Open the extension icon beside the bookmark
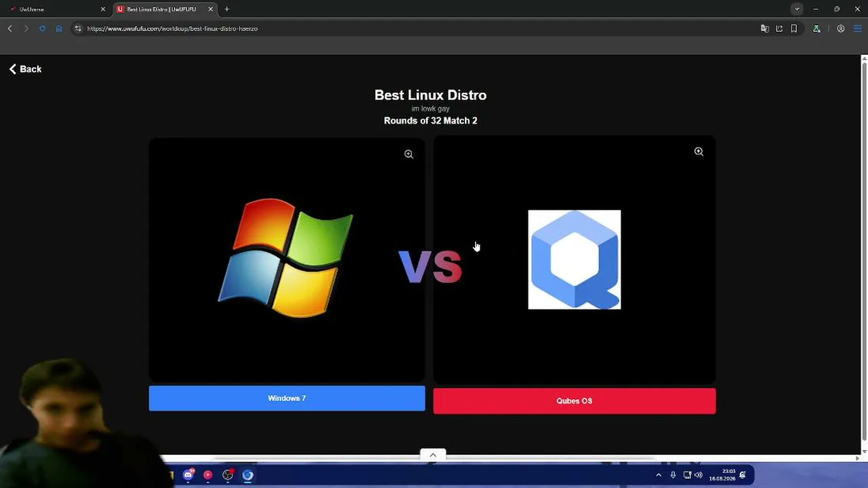This screenshot has height=488, width=868. [817, 28]
